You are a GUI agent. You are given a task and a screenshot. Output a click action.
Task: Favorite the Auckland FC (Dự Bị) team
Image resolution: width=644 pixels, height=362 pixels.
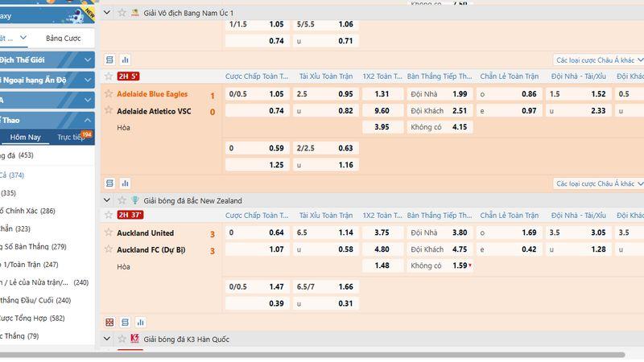pos(109,249)
